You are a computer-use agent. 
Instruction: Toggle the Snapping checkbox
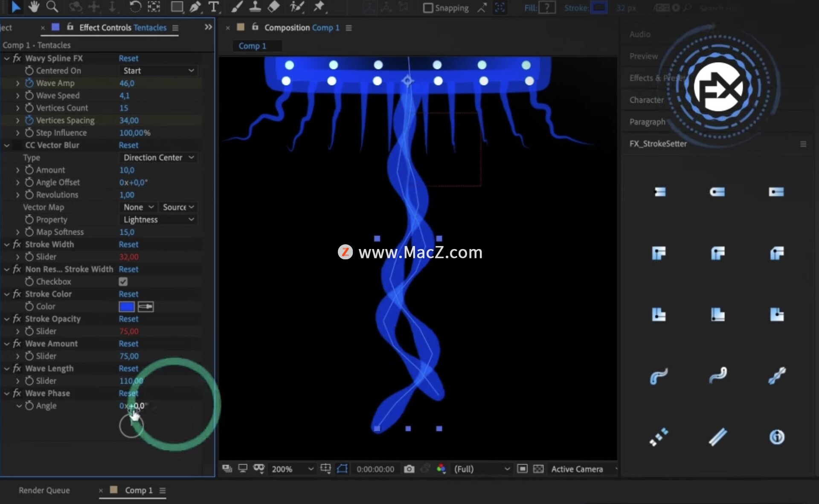pyautogui.click(x=428, y=8)
